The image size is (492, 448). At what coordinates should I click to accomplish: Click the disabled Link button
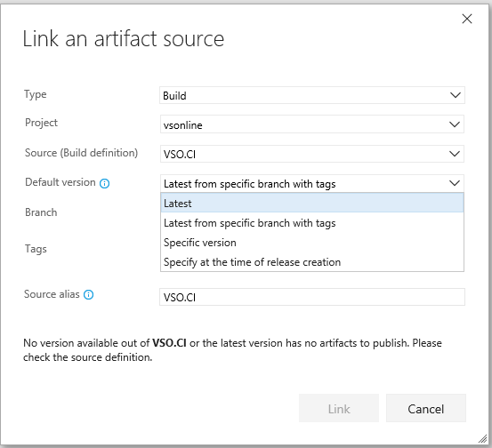(339, 408)
